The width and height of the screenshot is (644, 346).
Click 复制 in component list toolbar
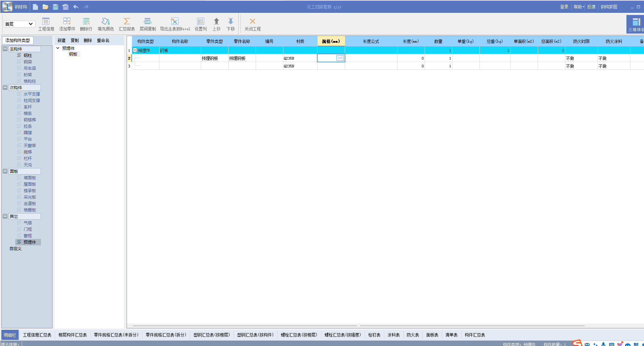coord(75,40)
